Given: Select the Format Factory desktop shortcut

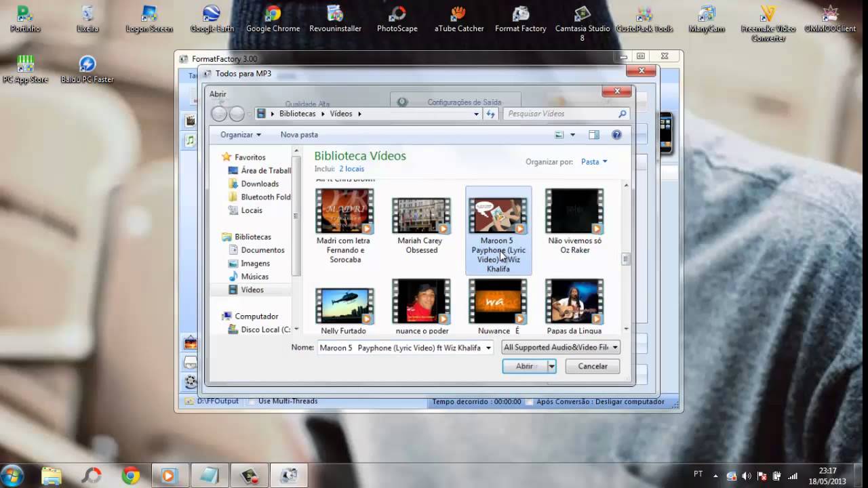Looking at the screenshot, I should click(520, 19).
